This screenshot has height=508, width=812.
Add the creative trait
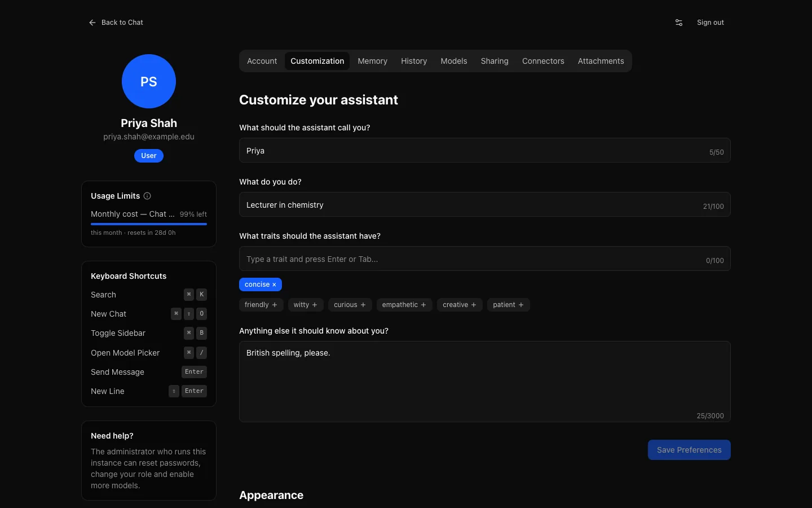click(460, 305)
